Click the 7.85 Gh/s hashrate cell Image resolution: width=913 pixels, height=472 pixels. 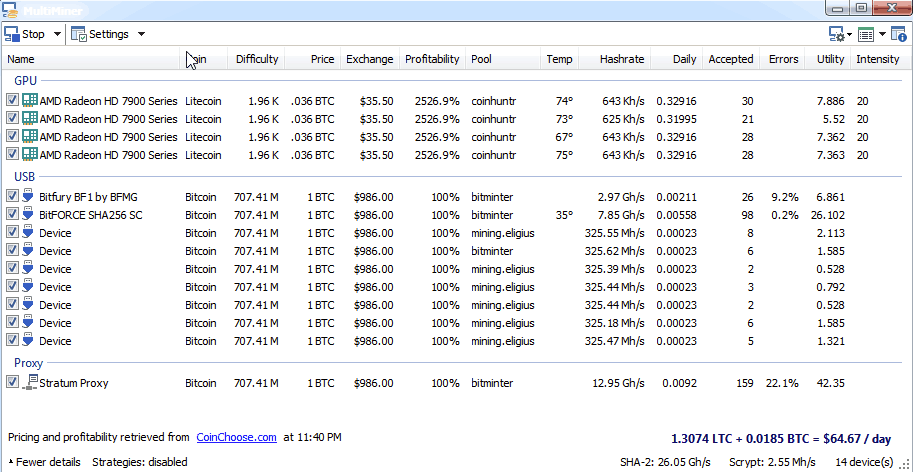pos(621,215)
